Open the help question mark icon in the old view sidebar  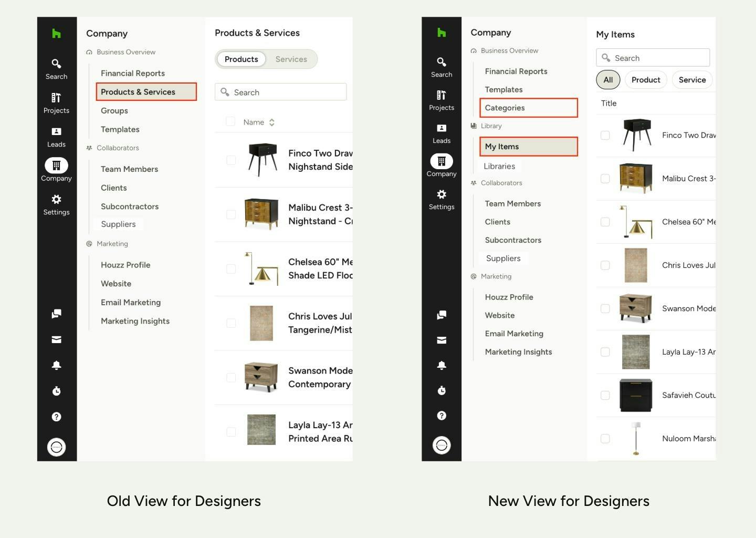pos(56,417)
